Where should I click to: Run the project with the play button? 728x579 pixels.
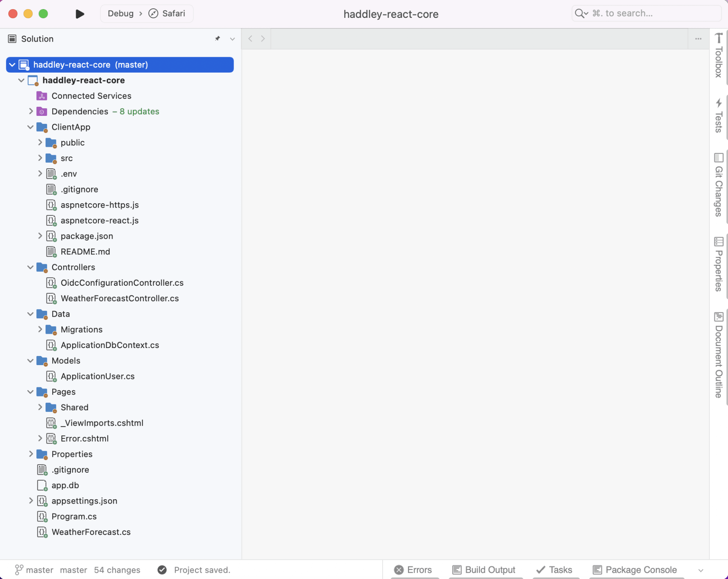(x=80, y=14)
